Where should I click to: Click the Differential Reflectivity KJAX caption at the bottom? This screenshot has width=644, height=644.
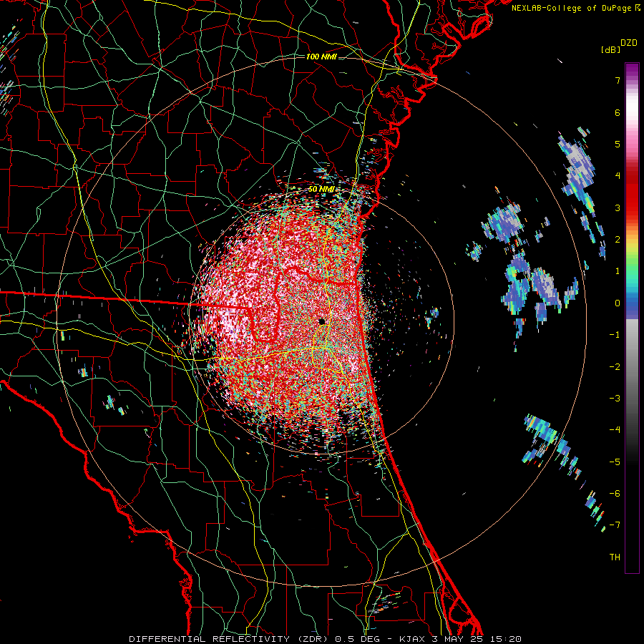[x=326, y=639]
